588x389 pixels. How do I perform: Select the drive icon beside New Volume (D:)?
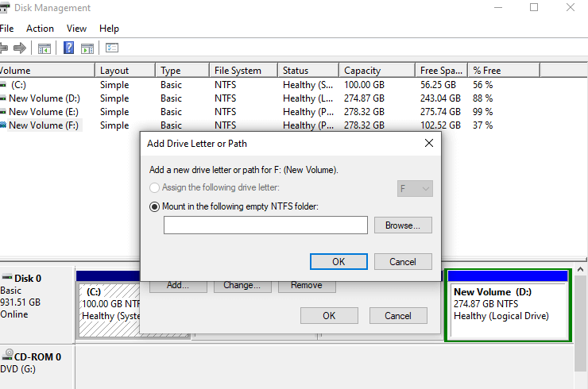pyautogui.click(x=3, y=98)
